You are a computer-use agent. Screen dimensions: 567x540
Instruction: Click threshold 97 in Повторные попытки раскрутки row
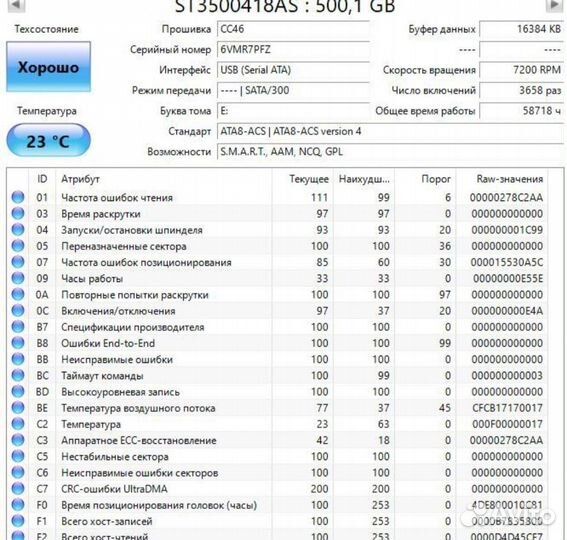point(445,295)
